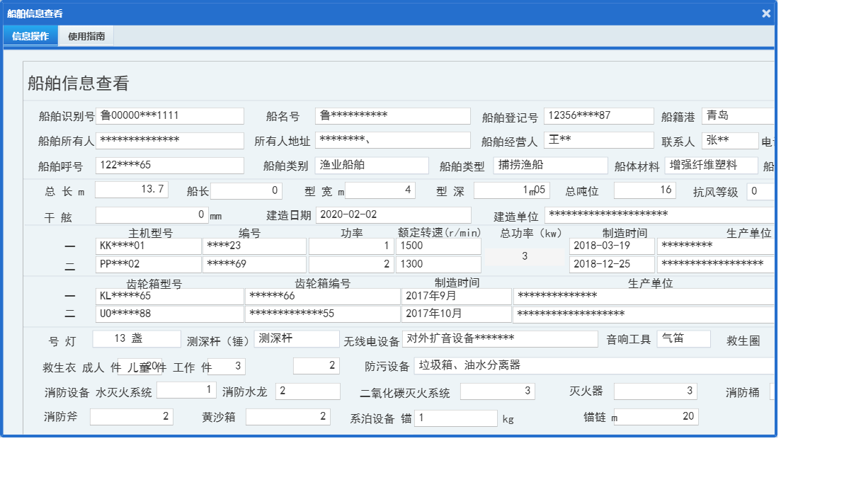Click the 船舶识别号 field showing 鲁00000***1111

(170, 115)
